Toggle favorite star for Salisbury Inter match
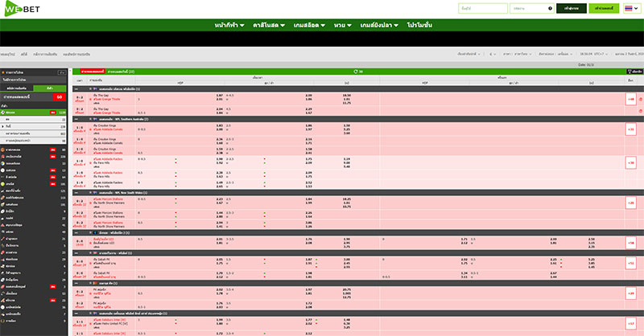 click(x=90, y=323)
